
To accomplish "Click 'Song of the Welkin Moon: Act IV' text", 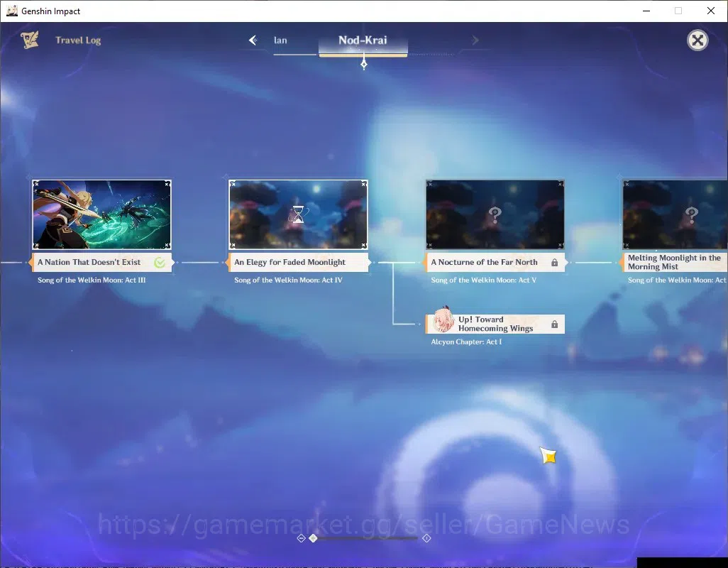I will pos(288,280).
